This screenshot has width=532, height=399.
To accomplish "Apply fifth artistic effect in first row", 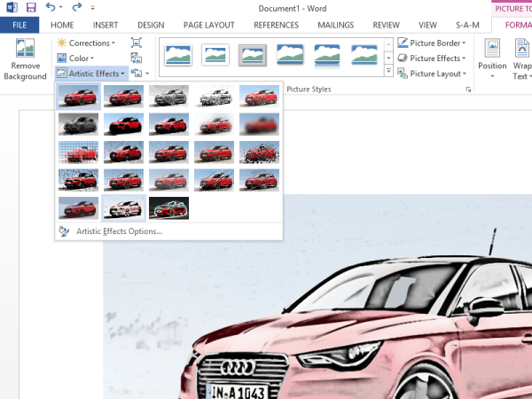I will [259, 97].
